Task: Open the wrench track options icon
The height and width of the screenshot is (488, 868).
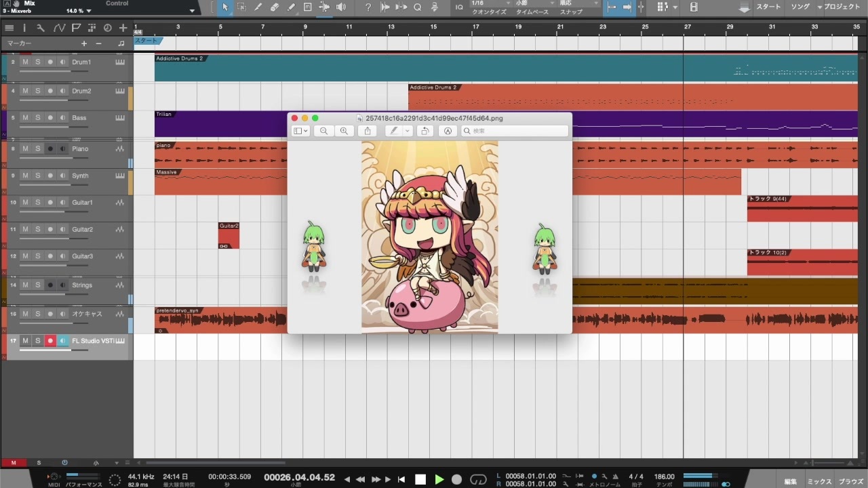Action: [41, 28]
